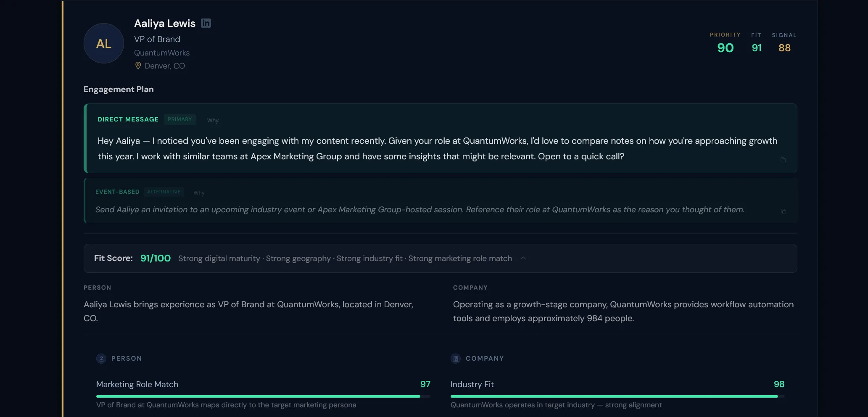Click the Company building icon above Industry Fit

pos(455,358)
